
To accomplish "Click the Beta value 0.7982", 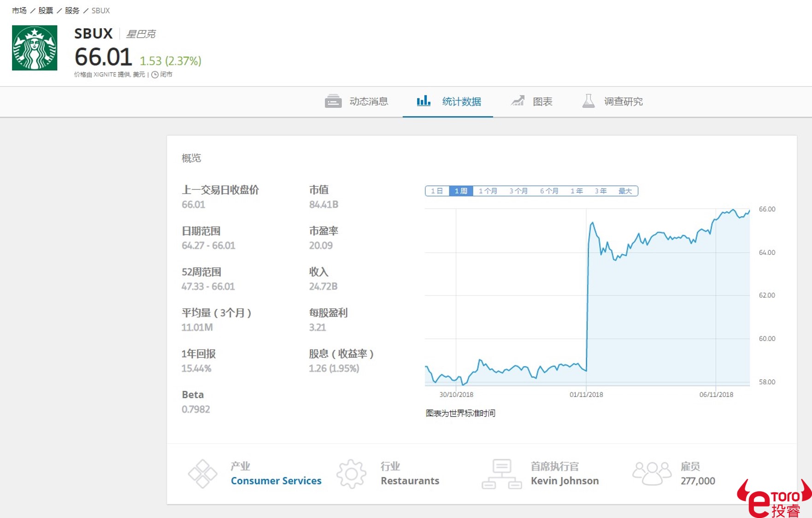I will pos(196,409).
